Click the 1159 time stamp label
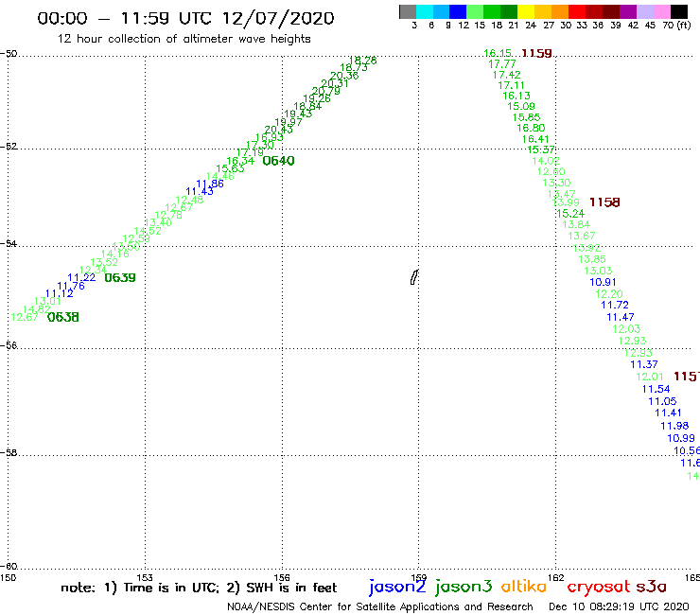Screen dimensions: 700x615 536,53
